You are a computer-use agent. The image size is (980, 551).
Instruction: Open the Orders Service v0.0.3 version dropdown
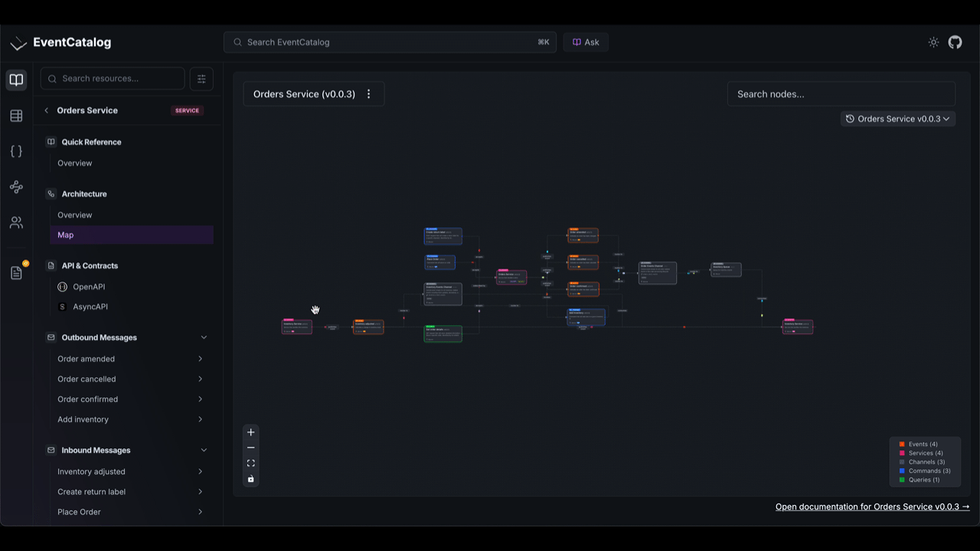[898, 119]
